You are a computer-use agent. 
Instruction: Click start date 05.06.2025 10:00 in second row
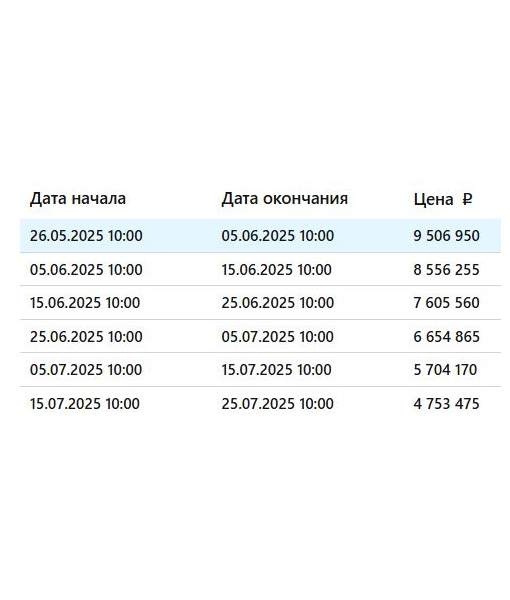tap(86, 270)
